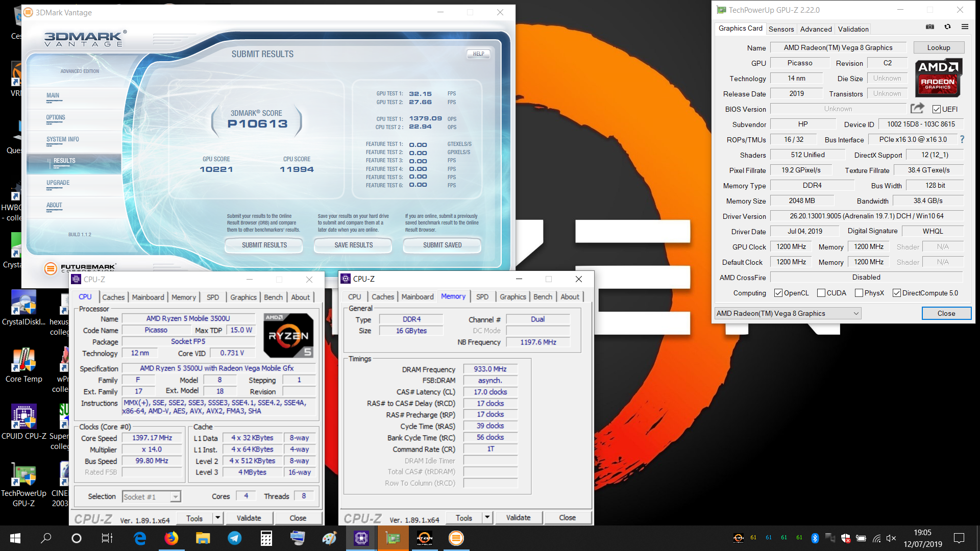The height and width of the screenshot is (551, 980).
Task: Click SUBMIT RESULTS in 3DMark
Action: [x=264, y=245]
